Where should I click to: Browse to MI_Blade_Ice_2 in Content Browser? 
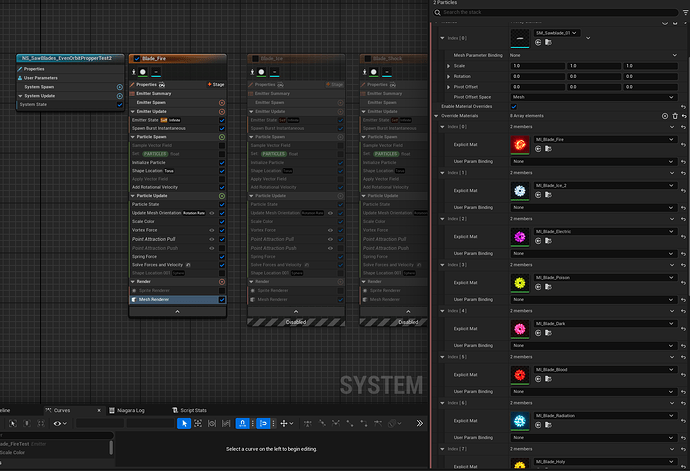point(548,195)
